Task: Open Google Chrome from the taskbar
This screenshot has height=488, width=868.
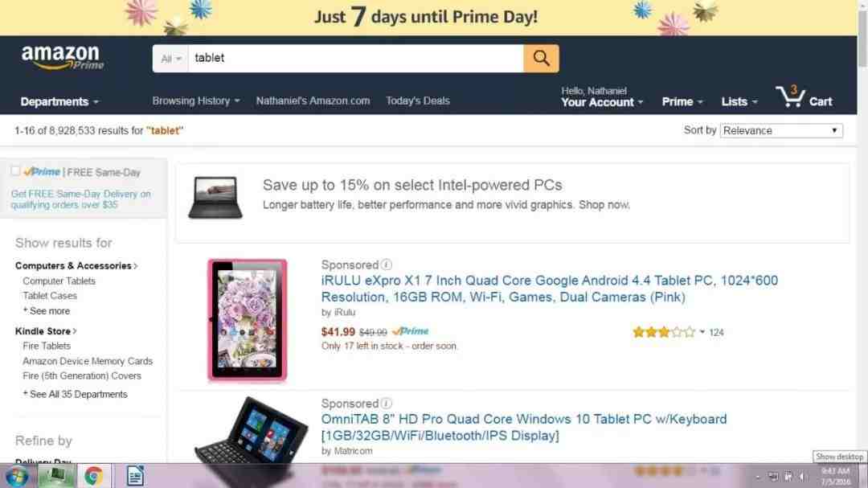Action: [93, 476]
